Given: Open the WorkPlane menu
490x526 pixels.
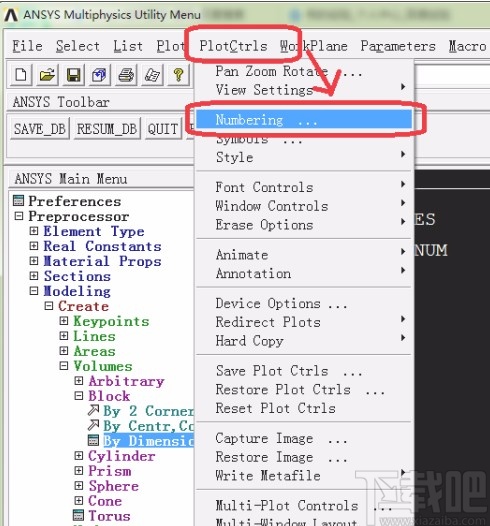Looking at the screenshot, I should pyautogui.click(x=314, y=46).
